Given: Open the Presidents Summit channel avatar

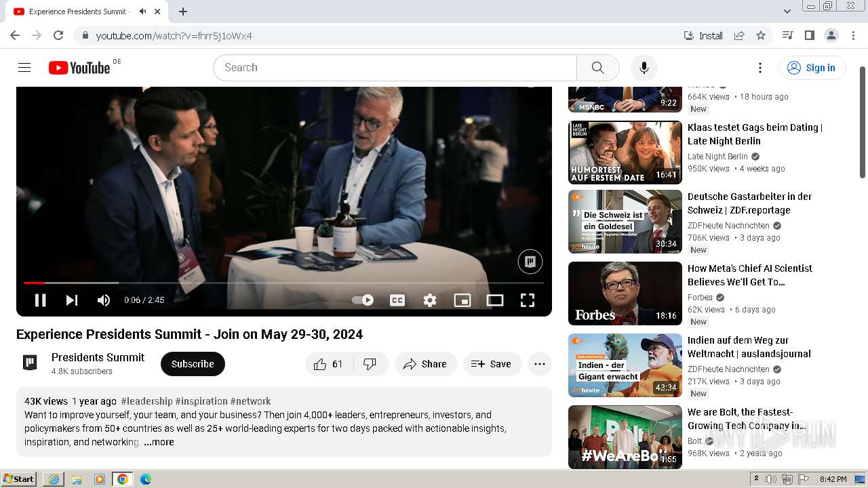Looking at the screenshot, I should [x=30, y=363].
